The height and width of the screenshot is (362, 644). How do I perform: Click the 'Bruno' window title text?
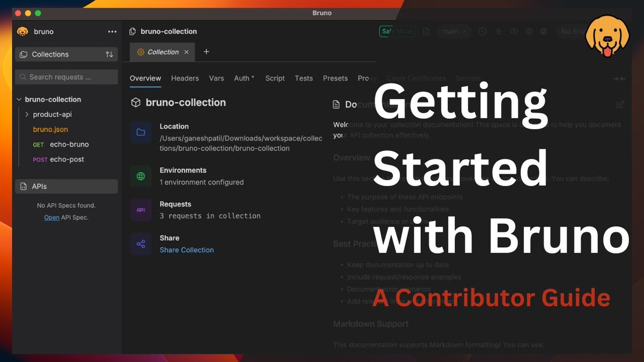tap(322, 12)
